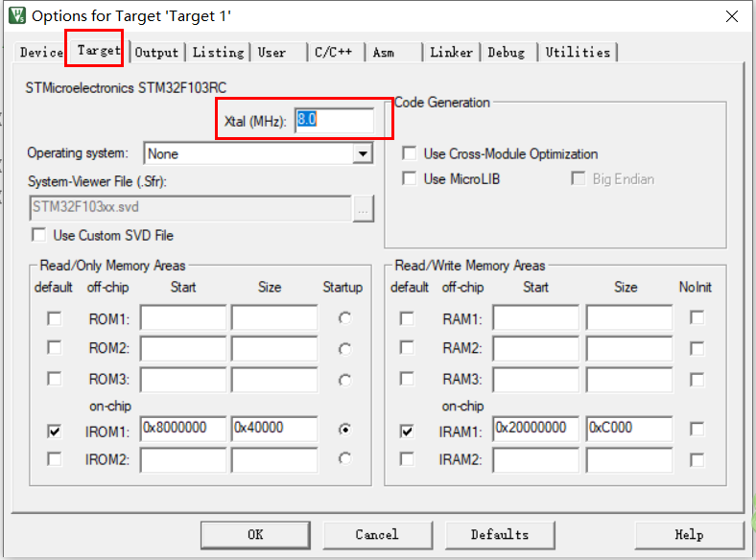The height and width of the screenshot is (560, 756).
Task: Enable NoInit for RAM2
Action: [697, 348]
